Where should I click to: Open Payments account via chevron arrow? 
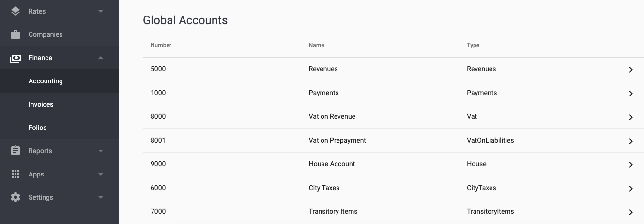click(x=631, y=94)
